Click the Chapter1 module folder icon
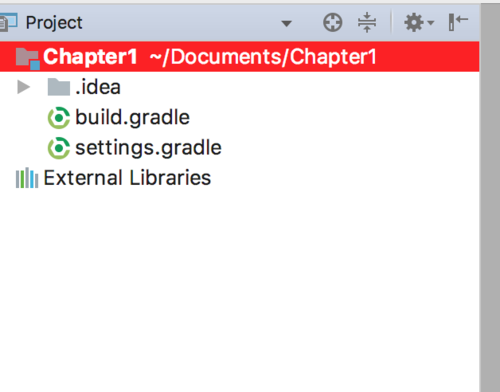Image resolution: width=500 pixels, height=392 pixels. pos(28,58)
